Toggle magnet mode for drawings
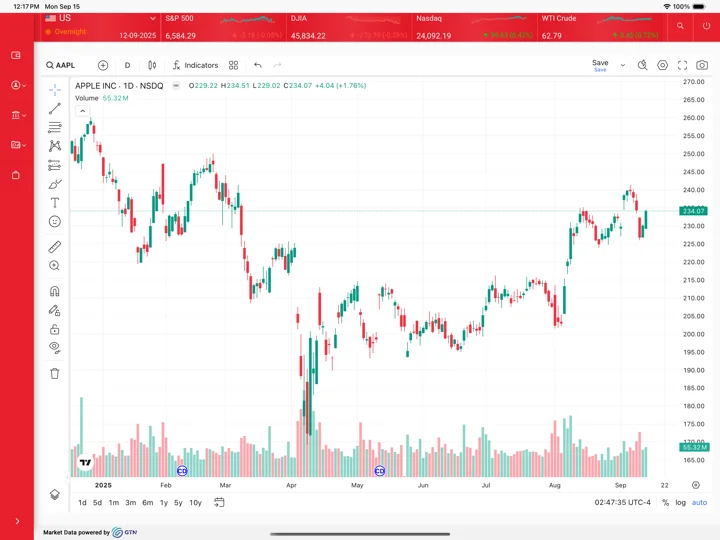 pos(55,291)
